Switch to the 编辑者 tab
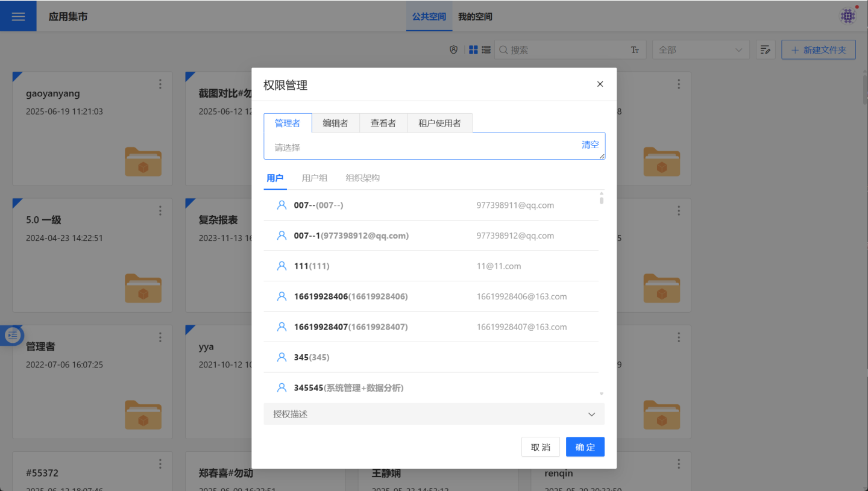This screenshot has width=868, height=491. pos(335,123)
